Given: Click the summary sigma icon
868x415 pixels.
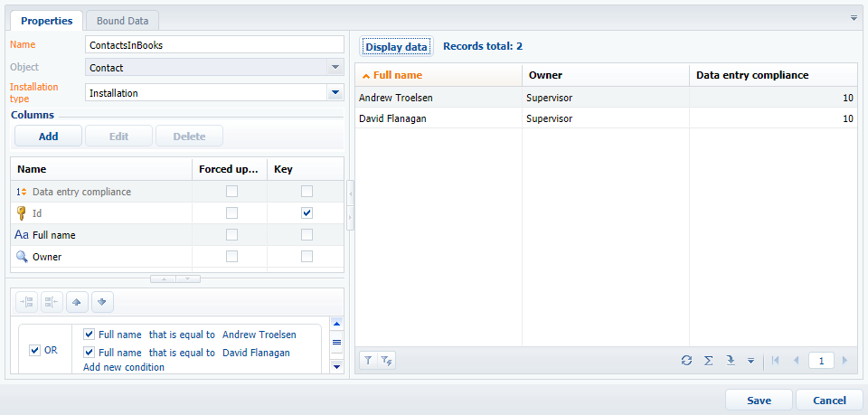Looking at the screenshot, I should [708, 361].
